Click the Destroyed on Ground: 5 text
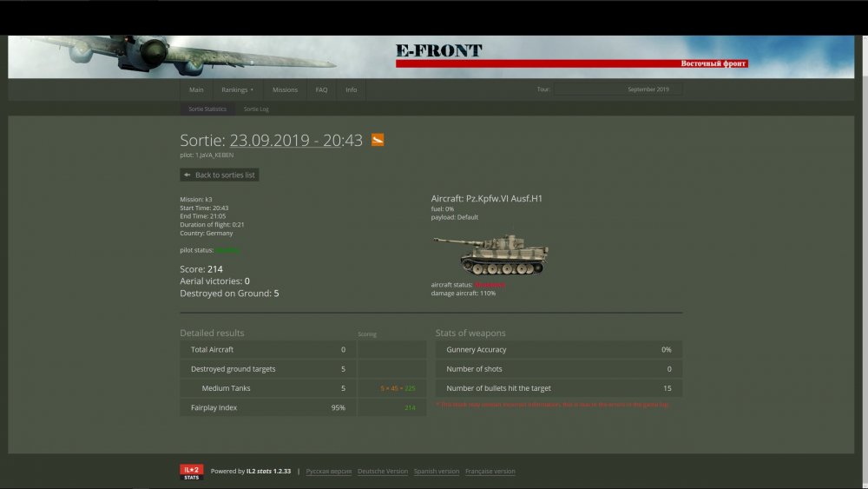868x489 pixels. [229, 294]
